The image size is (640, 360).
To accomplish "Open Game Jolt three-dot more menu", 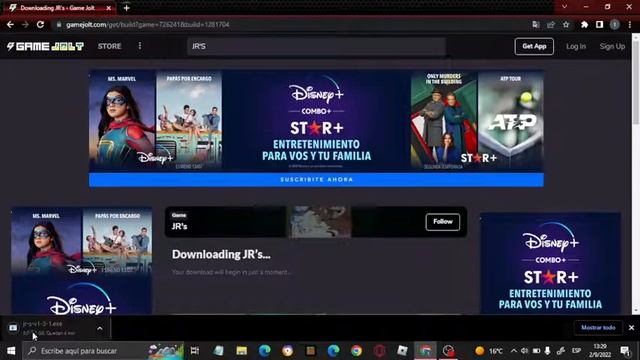I will 140,46.
